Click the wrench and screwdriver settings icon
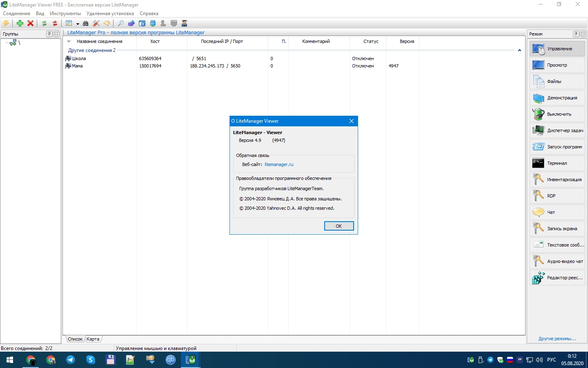Viewport: 588px width, 368px height. [x=96, y=23]
